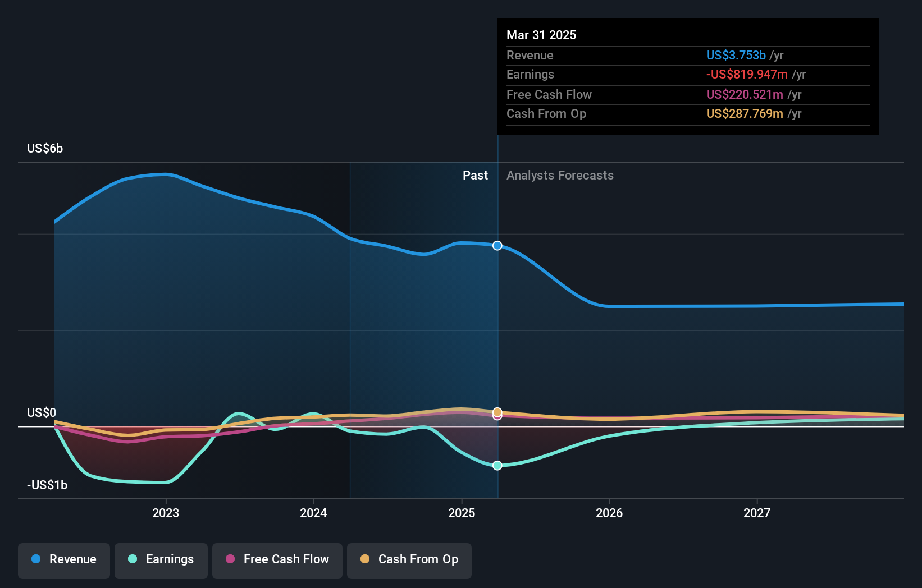Click the US$220.521m free cash flow value

pos(745,94)
